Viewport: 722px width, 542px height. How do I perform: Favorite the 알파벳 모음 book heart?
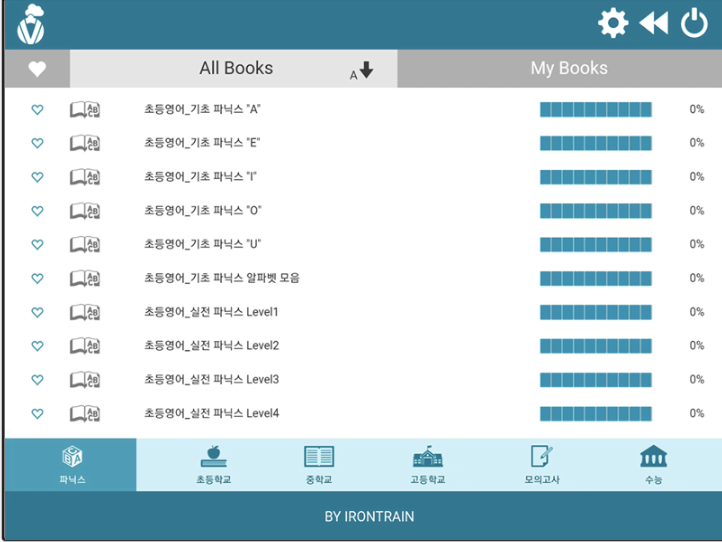click(37, 279)
